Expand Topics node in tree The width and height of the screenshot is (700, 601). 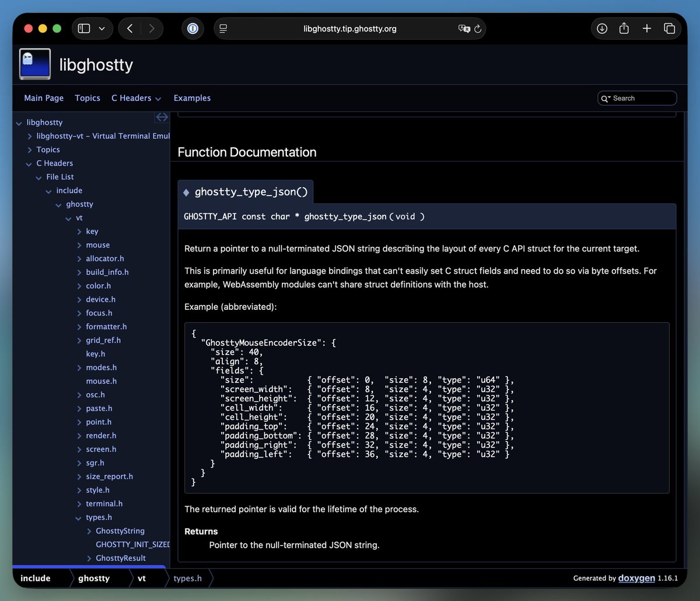pyautogui.click(x=30, y=150)
